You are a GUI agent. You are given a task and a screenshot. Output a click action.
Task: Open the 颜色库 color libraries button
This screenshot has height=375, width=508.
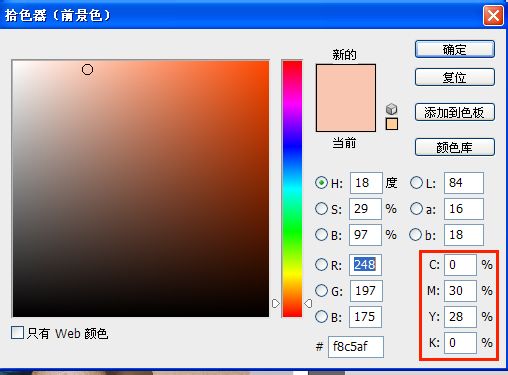point(455,147)
